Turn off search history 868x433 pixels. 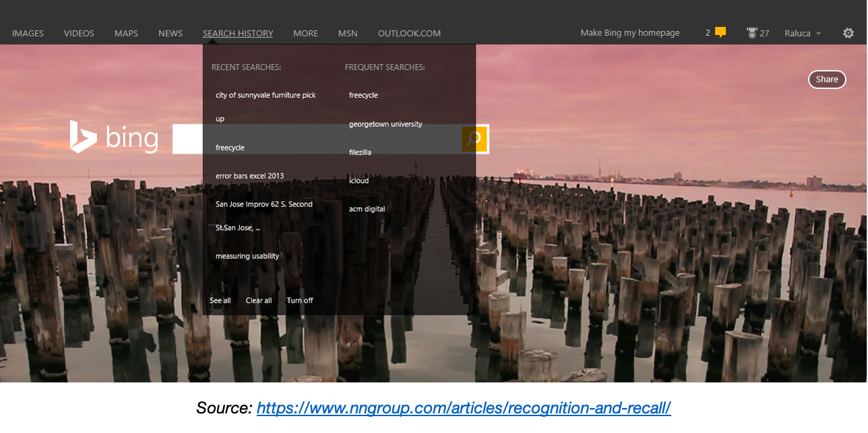[x=300, y=300]
